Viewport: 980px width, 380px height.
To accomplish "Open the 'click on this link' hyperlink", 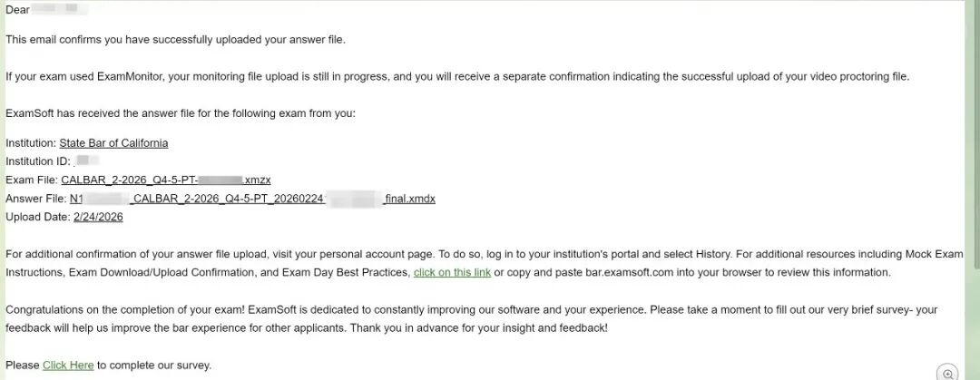I will click(x=452, y=272).
